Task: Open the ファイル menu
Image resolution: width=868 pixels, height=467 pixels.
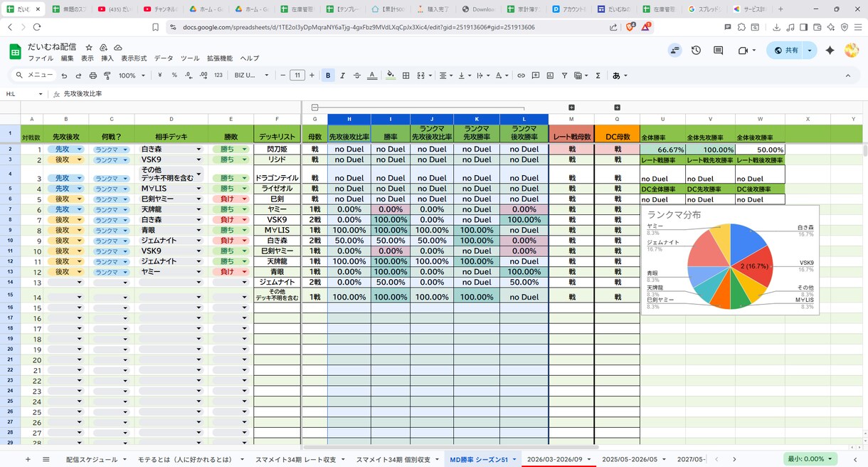Action: tap(41, 58)
